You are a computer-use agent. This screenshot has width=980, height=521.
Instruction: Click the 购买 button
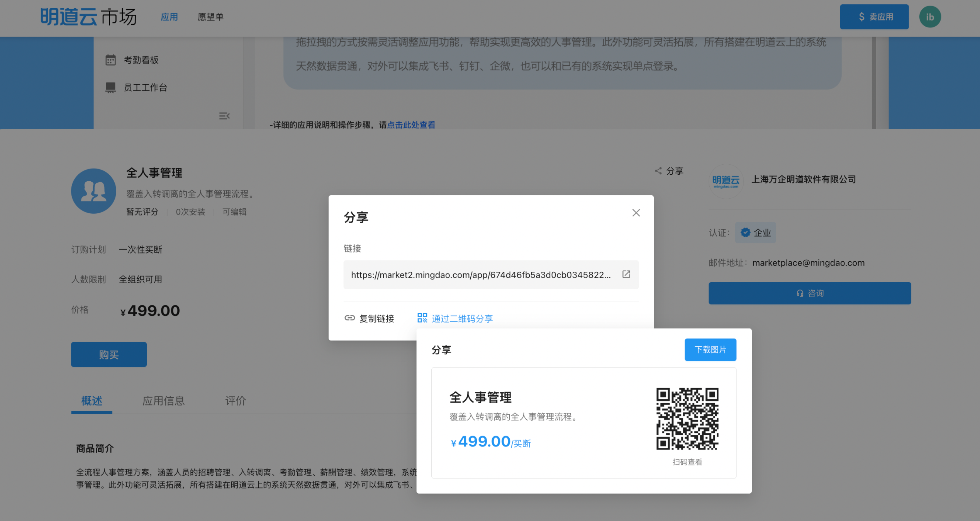109,354
